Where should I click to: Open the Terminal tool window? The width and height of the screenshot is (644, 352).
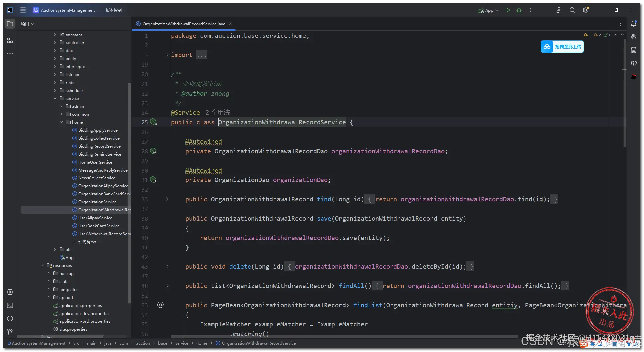pos(10,305)
